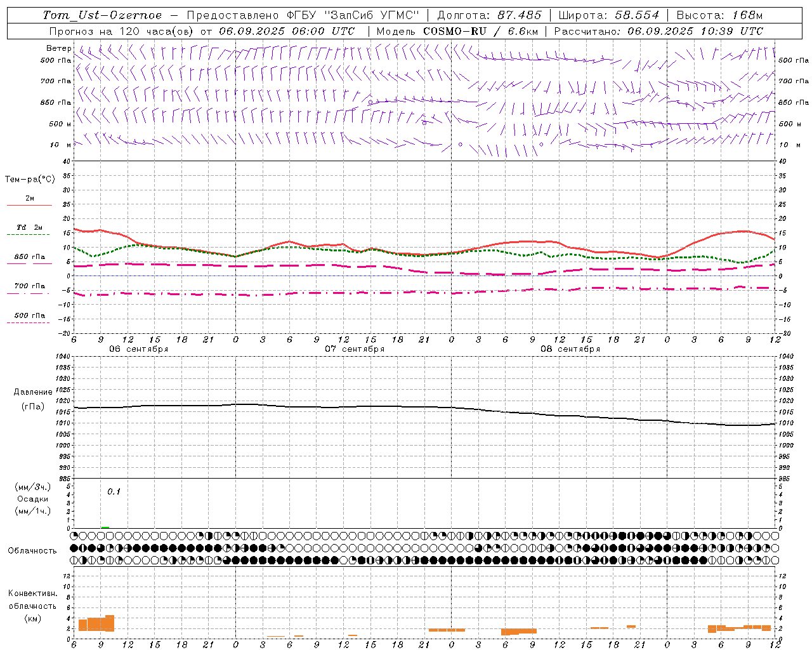Click the 08 сентября date label
Viewport: 812px width, 650px height.
[570, 348]
